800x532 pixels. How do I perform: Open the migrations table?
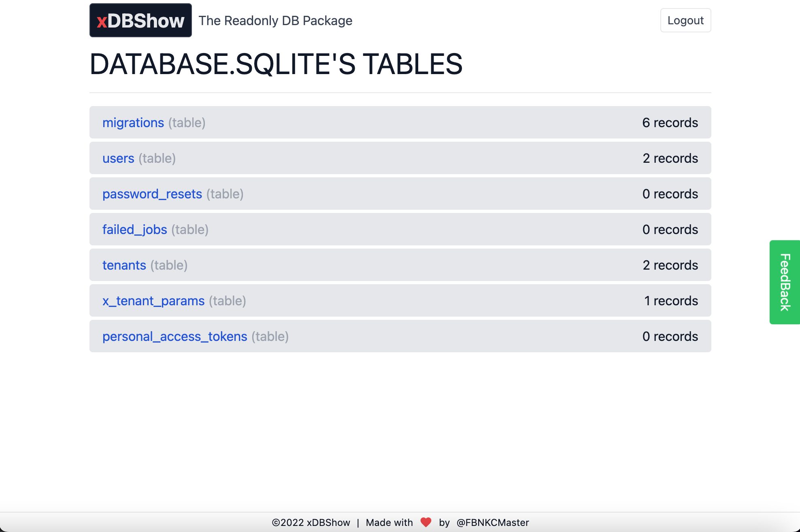[x=134, y=123]
